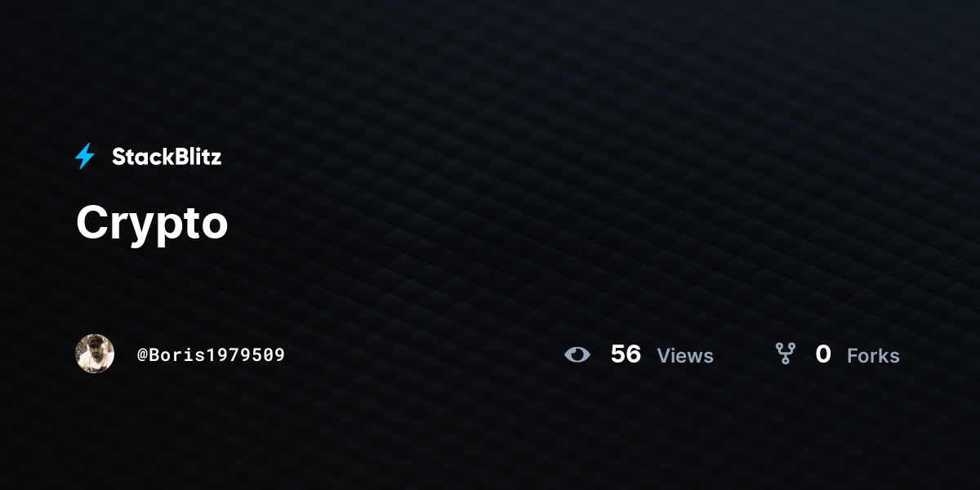
Task: Open the Boris1979509 profile avatar
Action: click(95, 354)
